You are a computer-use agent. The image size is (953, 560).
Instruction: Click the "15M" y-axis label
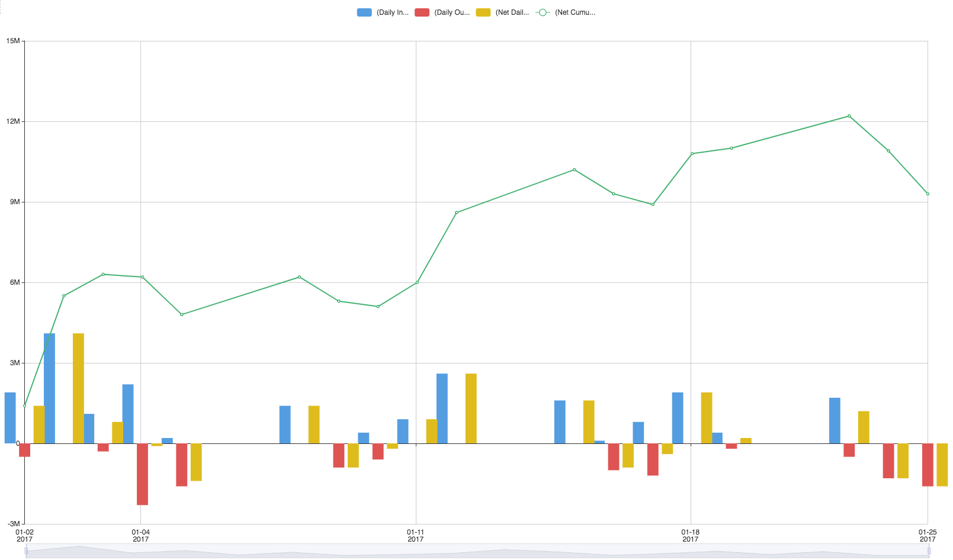pos(13,41)
